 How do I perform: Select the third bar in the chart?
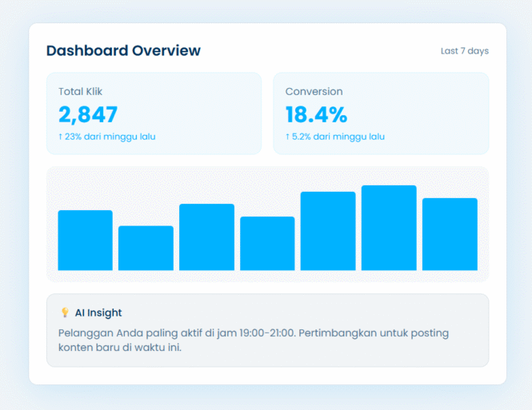tap(206, 237)
